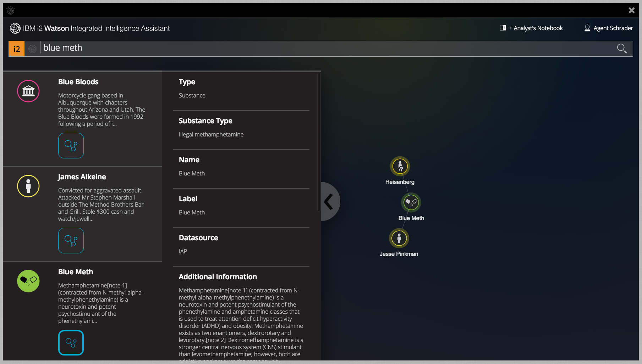The image size is (642, 364).
Task: Click the Datasource heading
Action: click(x=198, y=238)
